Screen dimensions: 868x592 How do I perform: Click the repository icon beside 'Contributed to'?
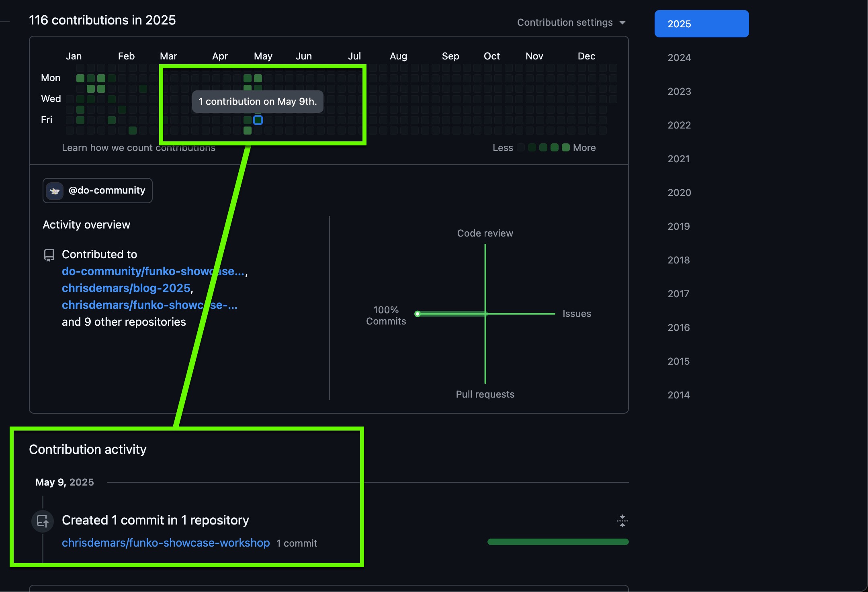click(x=49, y=255)
